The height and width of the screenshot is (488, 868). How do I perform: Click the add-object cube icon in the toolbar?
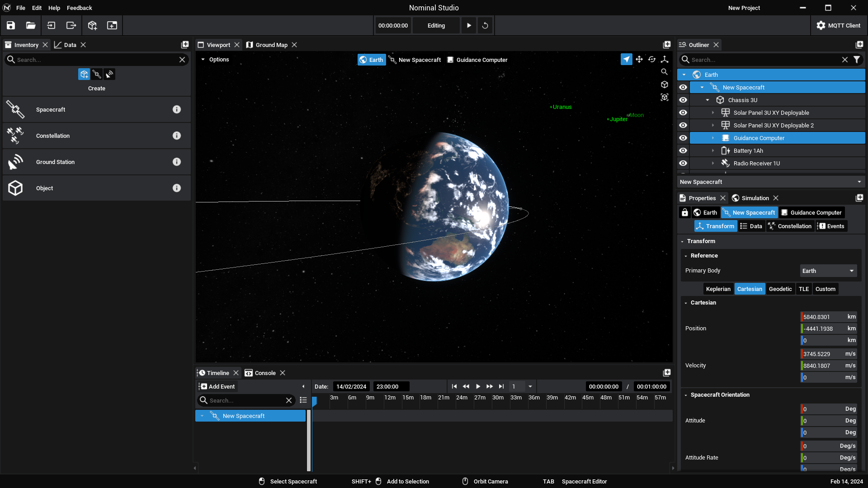pyautogui.click(x=92, y=26)
